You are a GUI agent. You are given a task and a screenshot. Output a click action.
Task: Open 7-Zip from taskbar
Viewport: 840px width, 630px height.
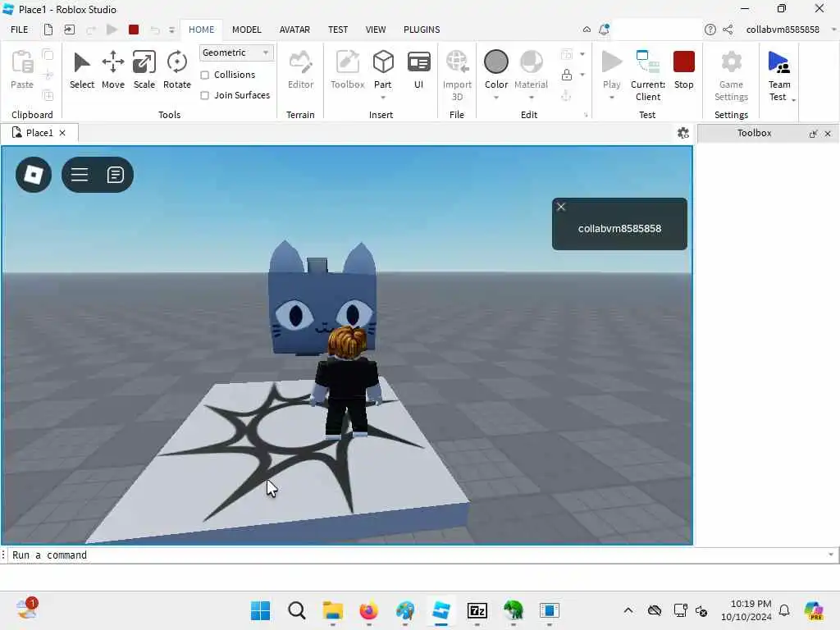(x=477, y=610)
